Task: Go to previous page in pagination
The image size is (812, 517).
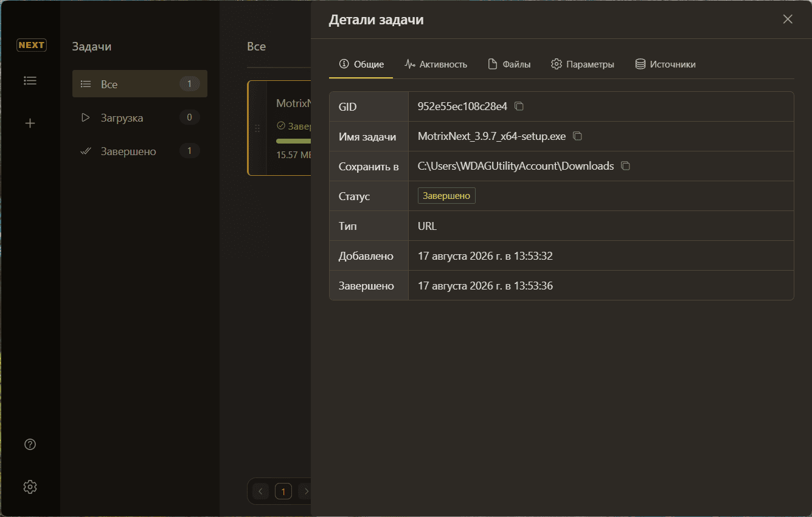Action: [x=261, y=491]
